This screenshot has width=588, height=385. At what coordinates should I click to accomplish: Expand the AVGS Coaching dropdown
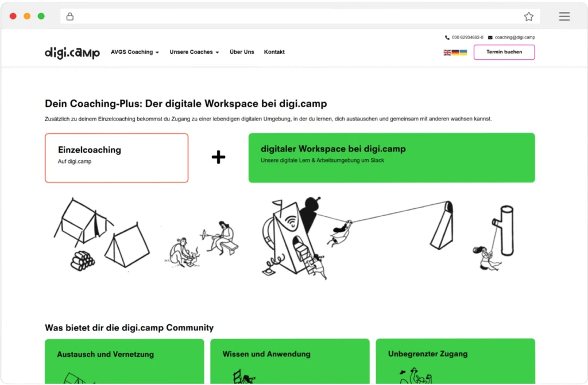point(134,52)
